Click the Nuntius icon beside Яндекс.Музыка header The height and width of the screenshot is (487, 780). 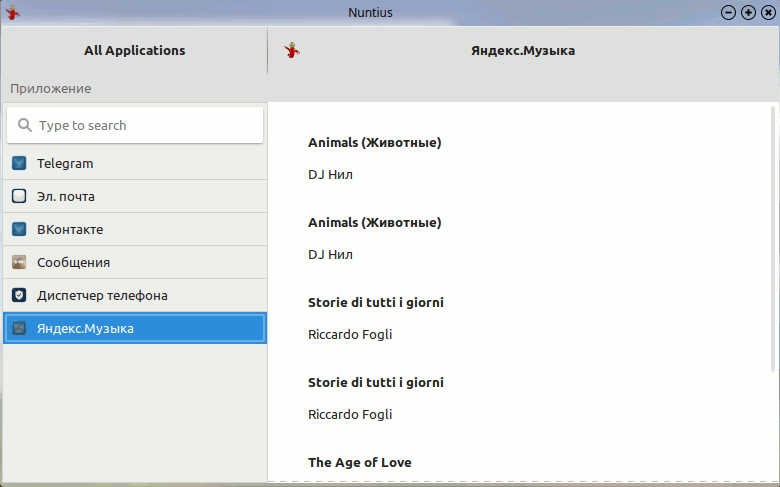coord(292,50)
